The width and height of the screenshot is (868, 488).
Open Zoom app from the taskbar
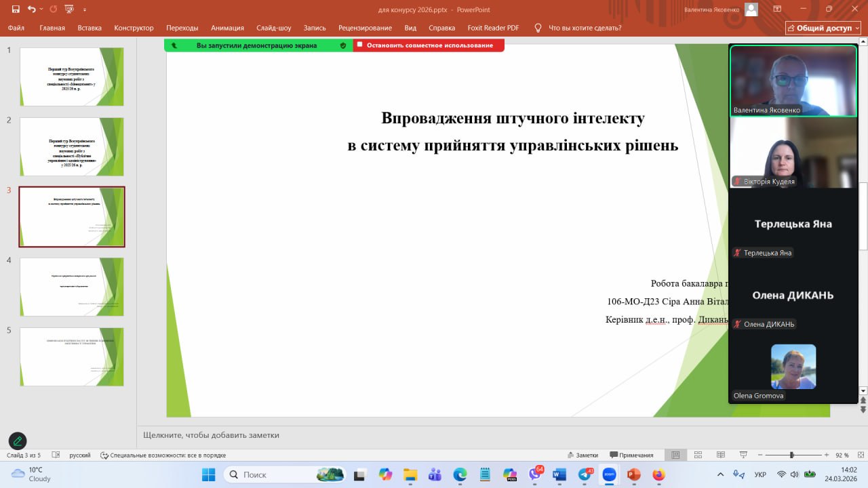click(609, 474)
